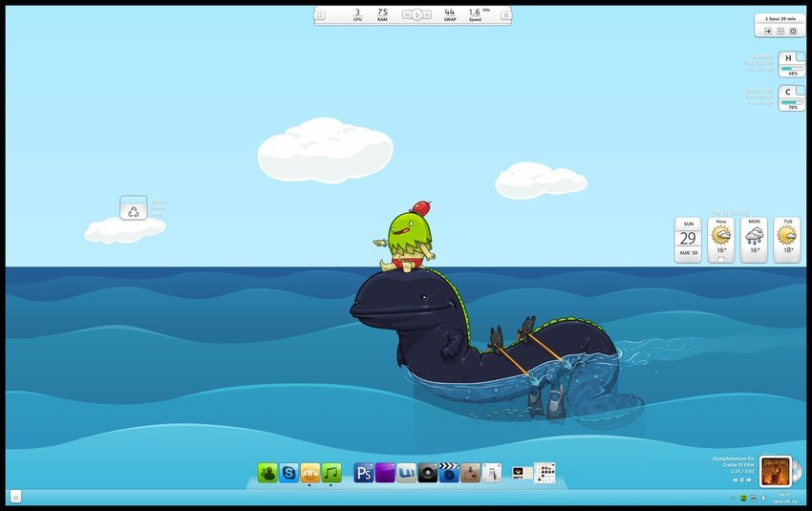The image size is (812, 511).
Task: Click the CPU usage reading
Action: [x=357, y=14]
